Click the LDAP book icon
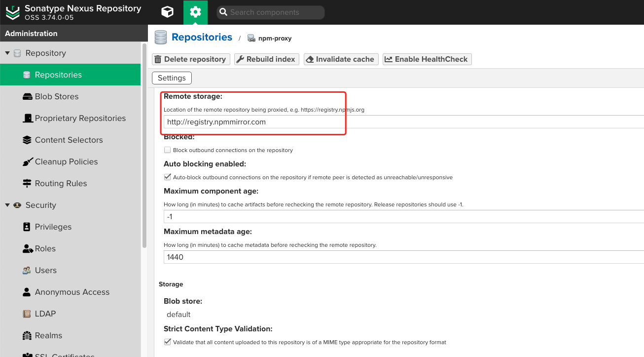 click(x=27, y=314)
